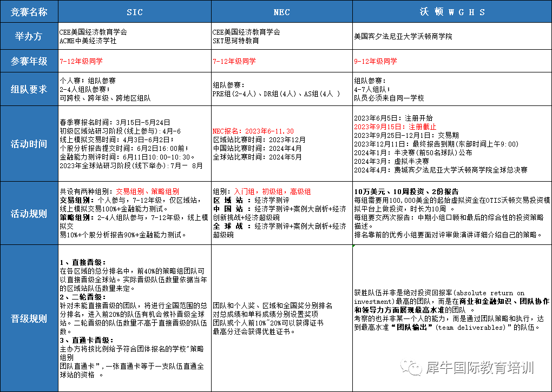Click the red 9-12年级同学 text
The image size is (552, 392).
pyautogui.click(x=375, y=61)
